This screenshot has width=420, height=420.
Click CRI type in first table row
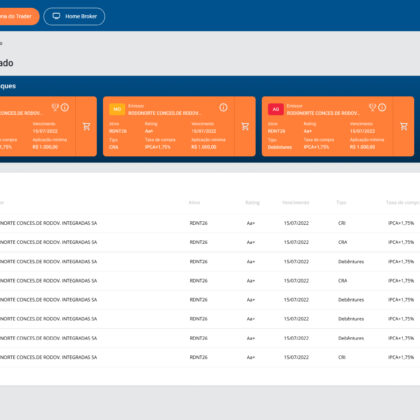342,223
